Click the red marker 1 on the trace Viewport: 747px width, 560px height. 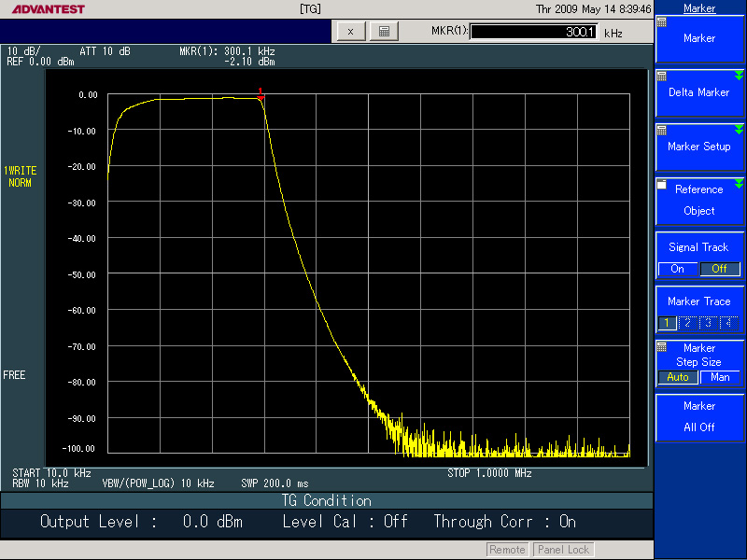tap(261, 96)
